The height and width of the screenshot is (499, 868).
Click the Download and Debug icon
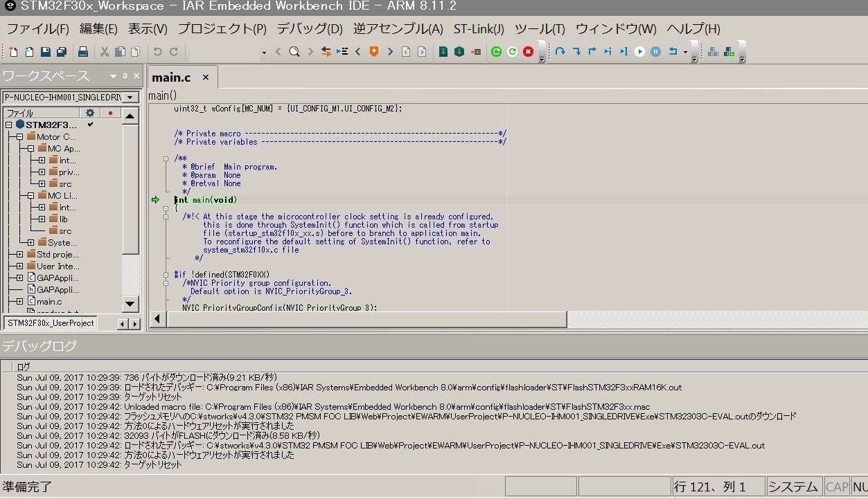click(443, 52)
